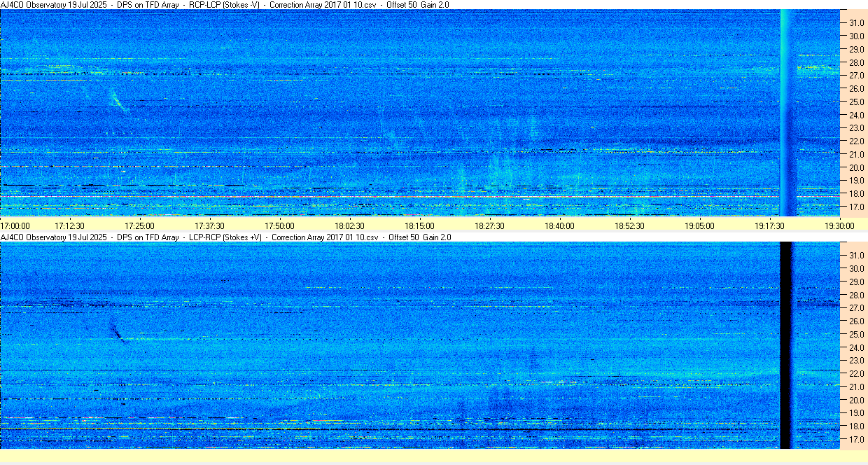Click 24.0 frequency label in LCP-RCP panel

point(857,348)
